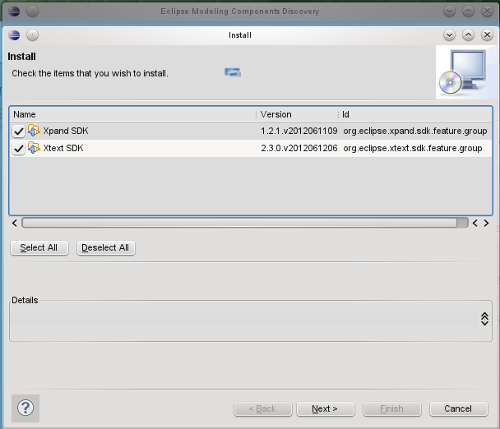Click round pin button in Discovery window title bar
This screenshot has height=429, width=500.
pyautogui.click(x=32, y=11)
